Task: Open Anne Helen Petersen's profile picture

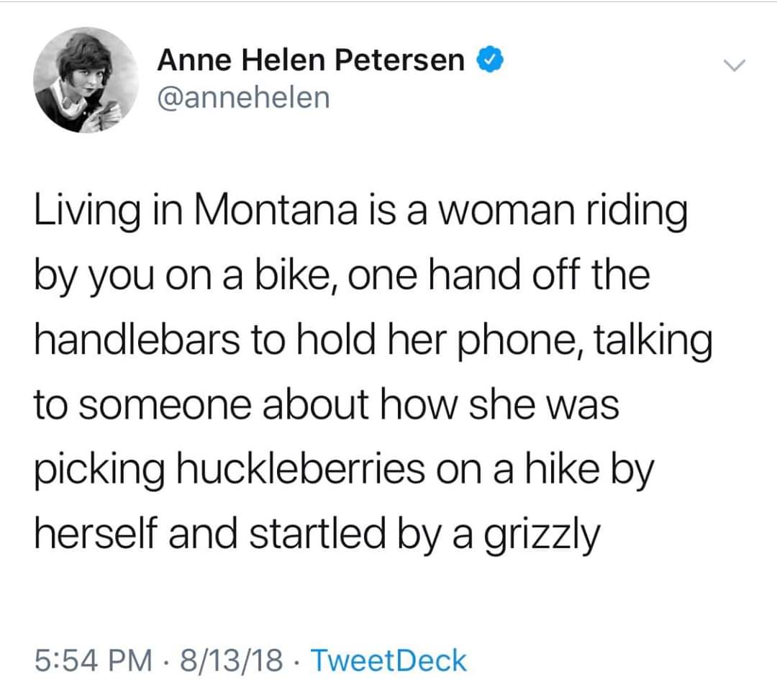Action: [86, 81]
